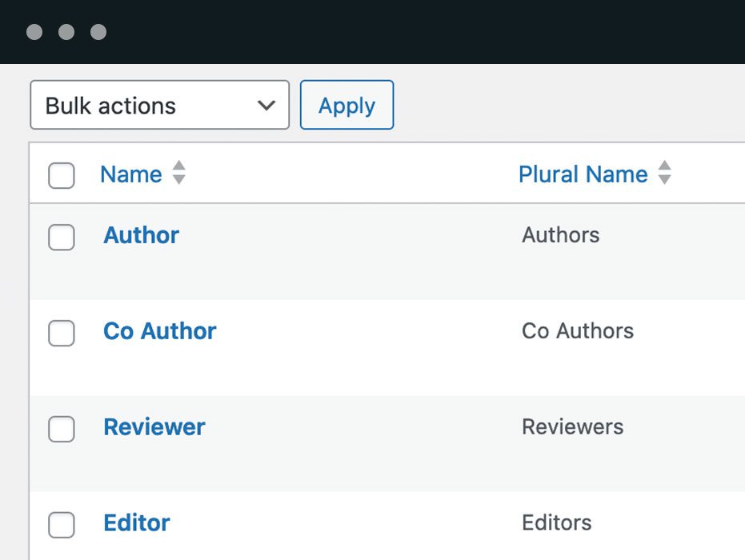745x560 pixels.
Task: Check the checkbox next to Co Author
Action: [61, 333]
